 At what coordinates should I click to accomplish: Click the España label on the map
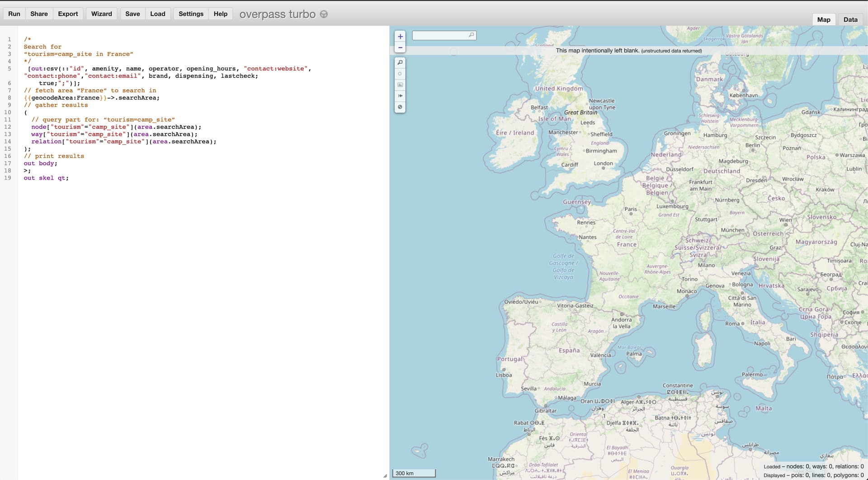tap(569, 350)
